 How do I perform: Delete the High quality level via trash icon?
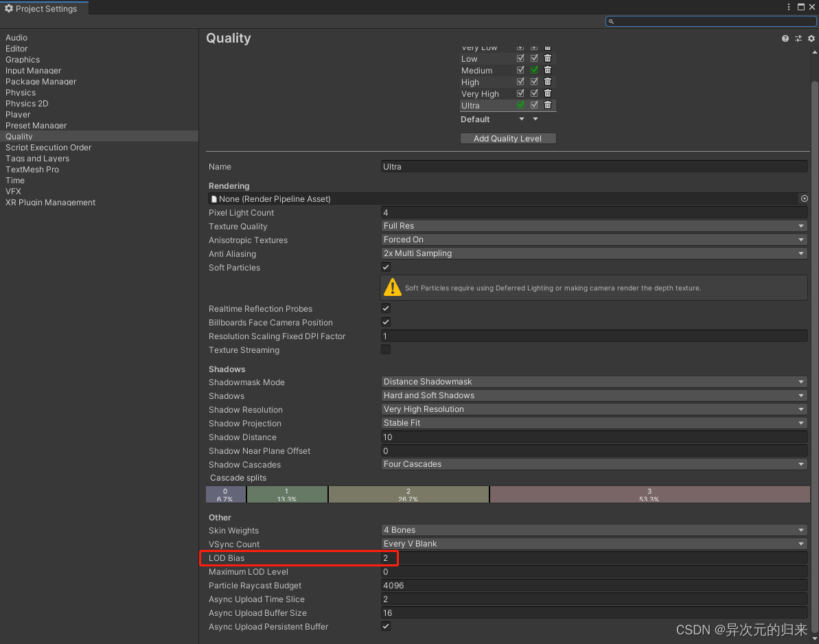click(547, 82)
